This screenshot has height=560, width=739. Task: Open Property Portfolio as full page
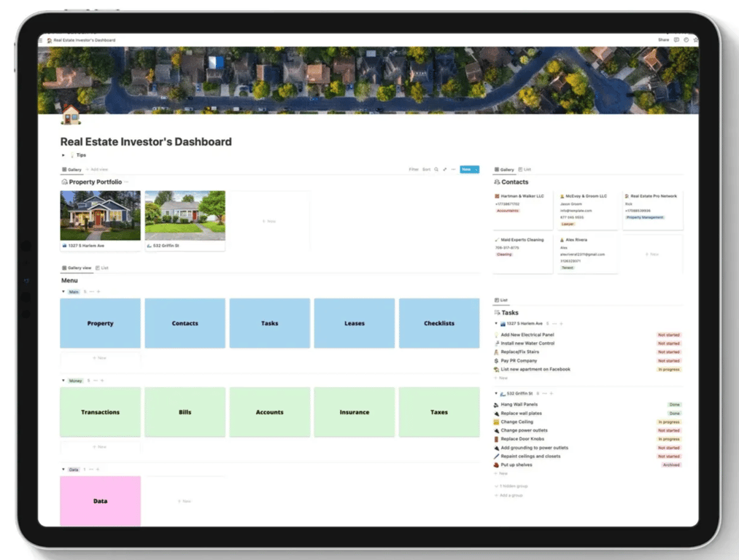tap(445, 170)
